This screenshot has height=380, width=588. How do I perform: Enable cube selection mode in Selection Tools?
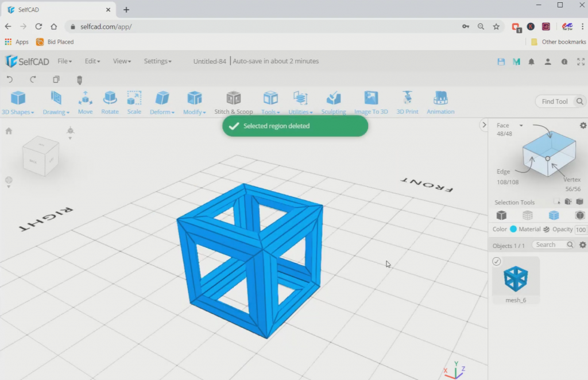coord(501,215)
